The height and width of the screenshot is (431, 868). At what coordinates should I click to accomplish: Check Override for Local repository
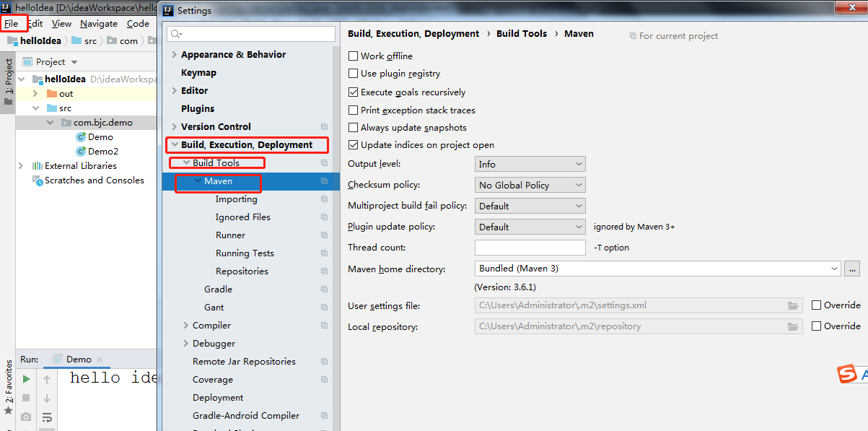click(816, 326)
